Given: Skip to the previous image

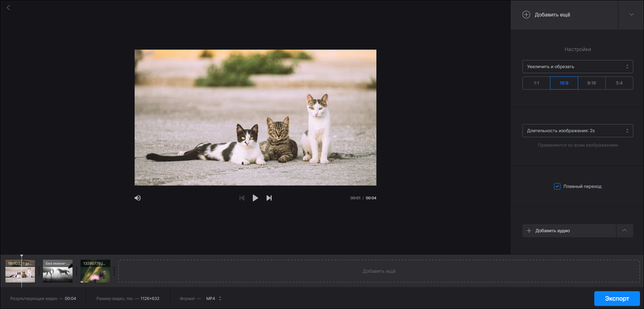Looking at the screenshot, I should click(x=241, y=198).
